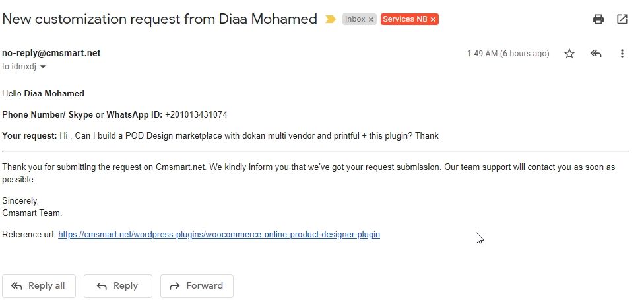This screenshot has height=300, width=644.
Task: Open the cmsmart.net reference URL link
Action: (x=219, y=234)
